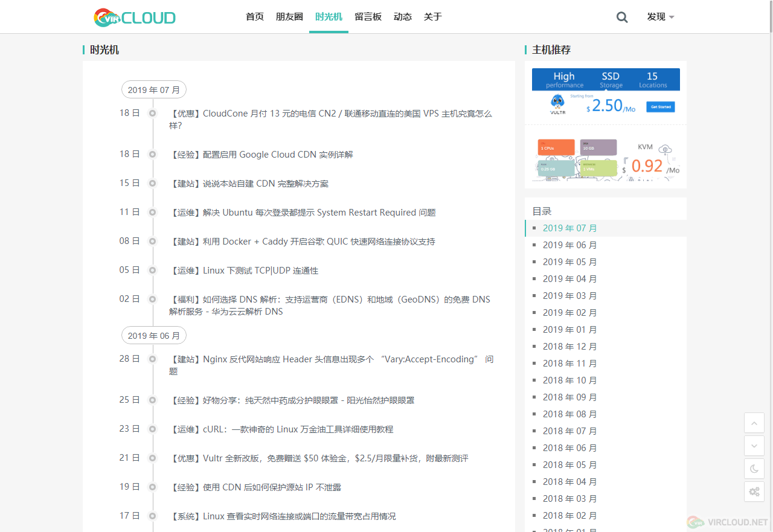Select 2018 年 11 月 in the 目录 list
Viewport: 773px width, 532px height.
[x=569, y=364]
